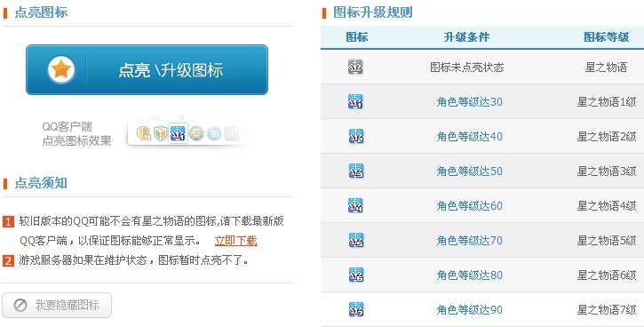
Task: Click the 较旧版本的QQ notice text line
Action: [x=151, y=221]
